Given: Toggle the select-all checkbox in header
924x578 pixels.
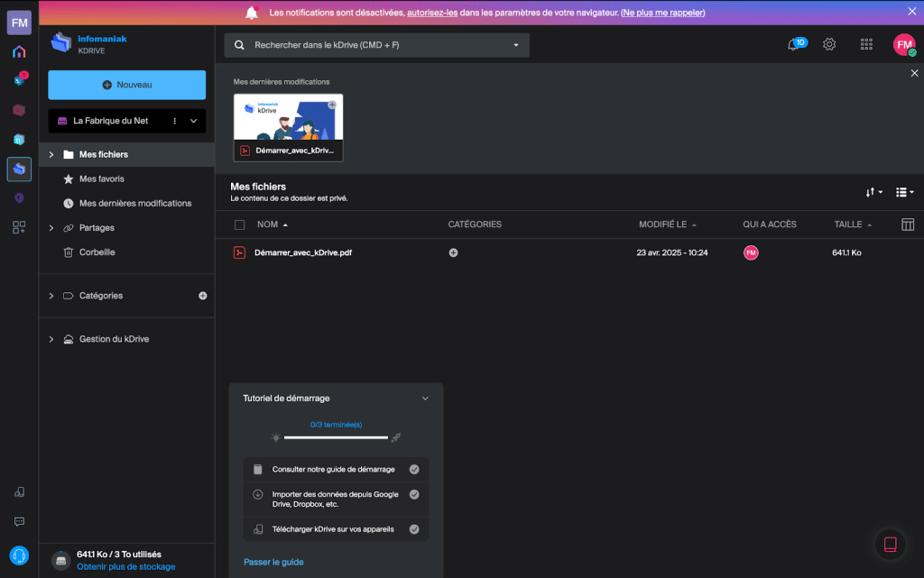Looking at the screenshot, I should point(239,225).
